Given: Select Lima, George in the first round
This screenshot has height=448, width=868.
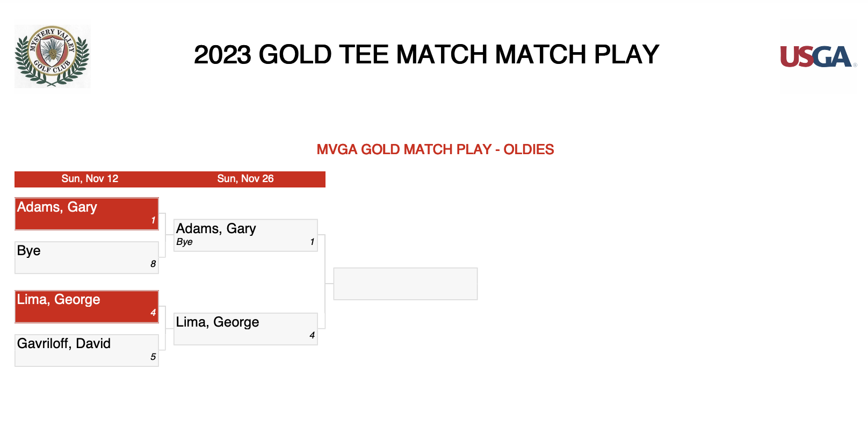Looking at the screenshot, I should coord(86,307).
